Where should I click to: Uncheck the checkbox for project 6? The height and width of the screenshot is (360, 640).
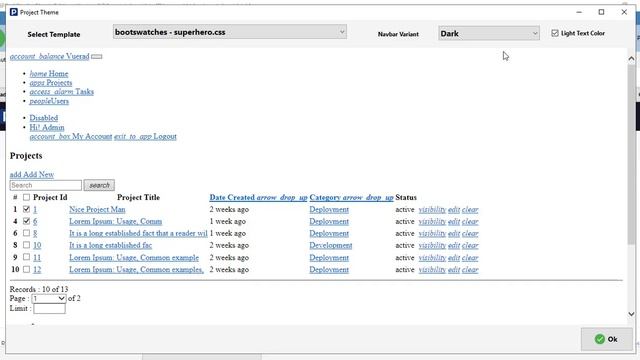click(27, 221)
